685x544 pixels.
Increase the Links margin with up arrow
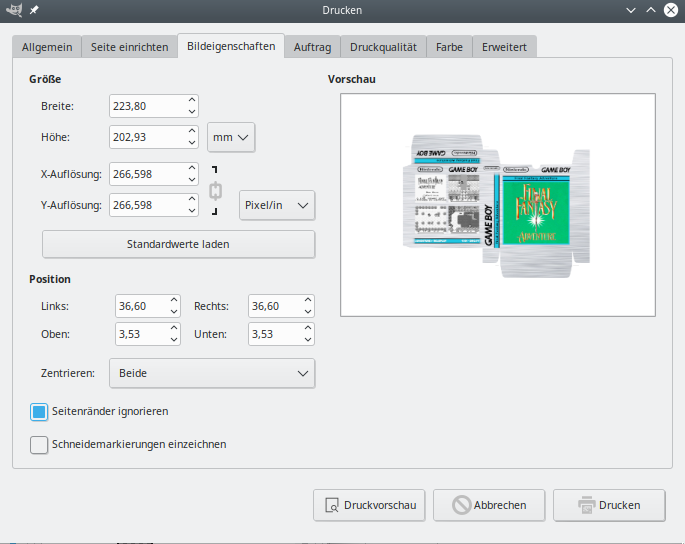(174, 300)
